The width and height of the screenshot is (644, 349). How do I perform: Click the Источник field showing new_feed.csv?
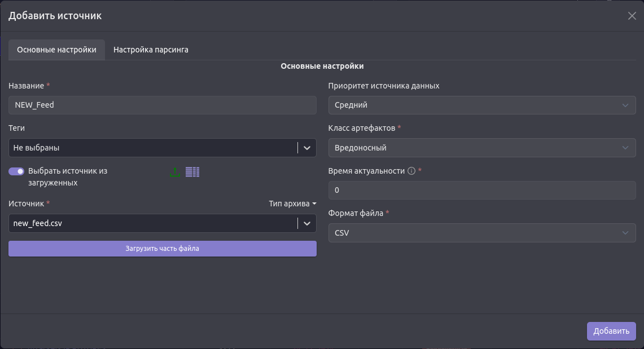(x=152, y=223)
